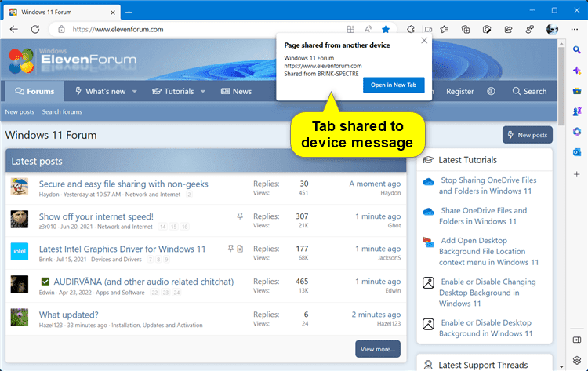Open Stop Sharing OneDrive Files tutorial
Viewport: 588px width, 371px height.
click(488, 186)
